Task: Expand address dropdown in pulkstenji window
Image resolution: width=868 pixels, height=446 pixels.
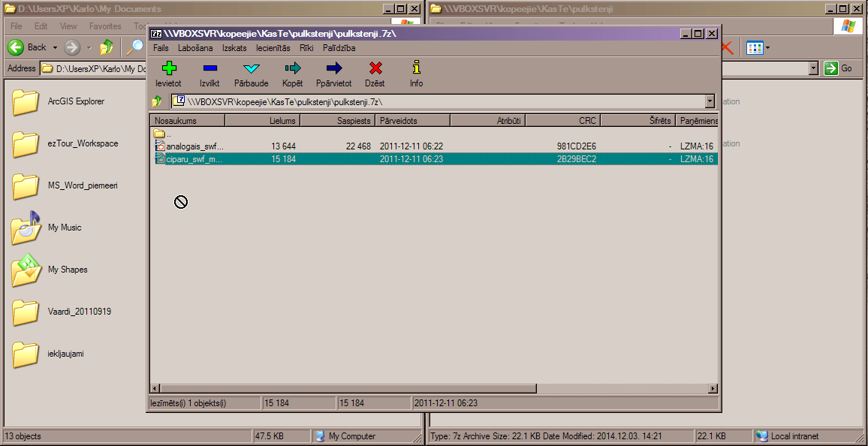Action: (x=813, y=68)
